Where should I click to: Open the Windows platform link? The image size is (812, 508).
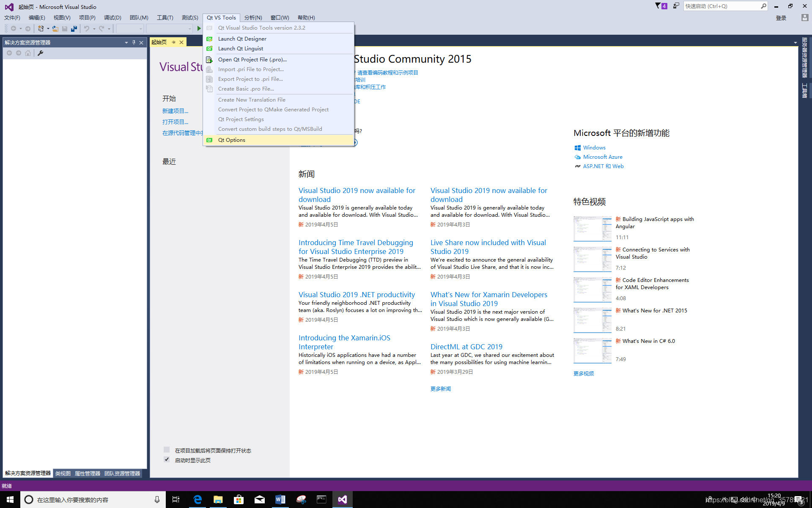(594, 147)
